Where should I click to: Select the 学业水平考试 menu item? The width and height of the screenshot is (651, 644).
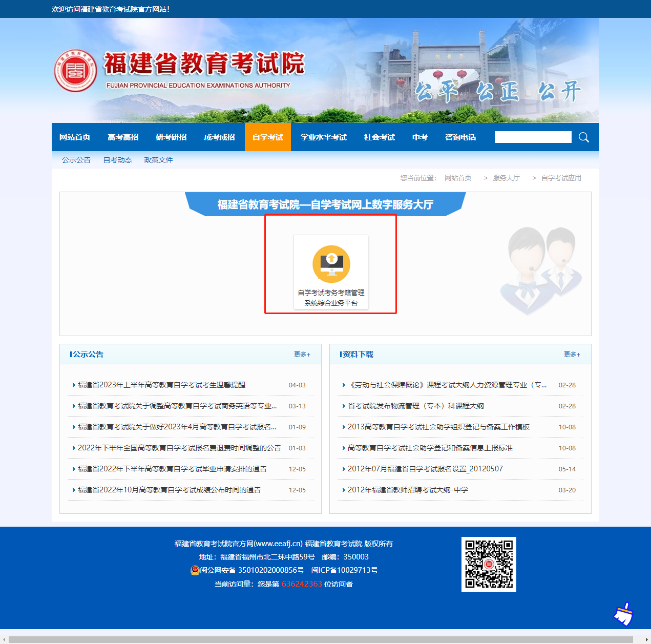point(323,137)
